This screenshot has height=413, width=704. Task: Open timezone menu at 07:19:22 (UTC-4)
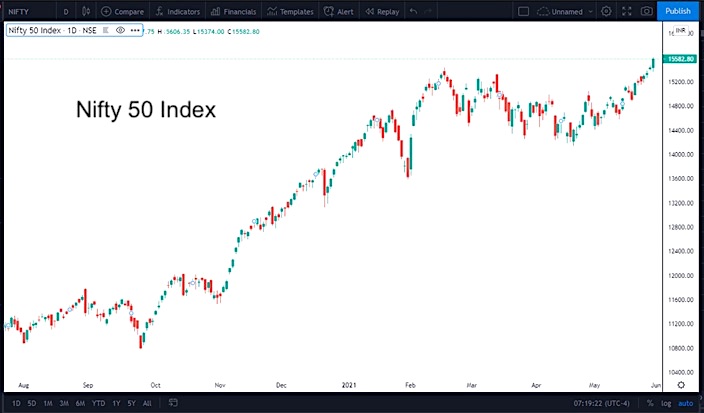point(601,403)
